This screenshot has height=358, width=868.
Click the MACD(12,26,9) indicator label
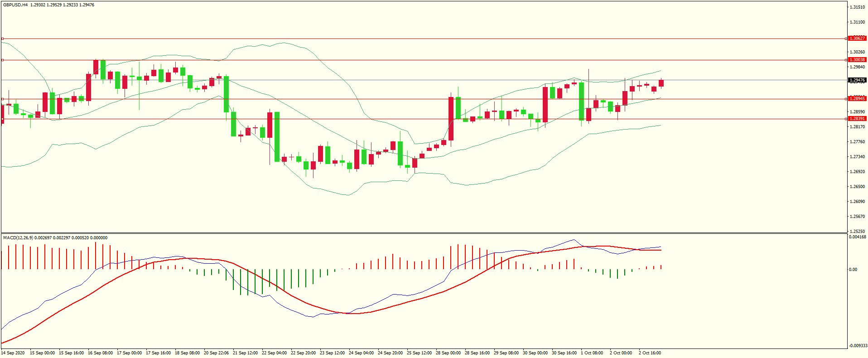pos(18,238)
